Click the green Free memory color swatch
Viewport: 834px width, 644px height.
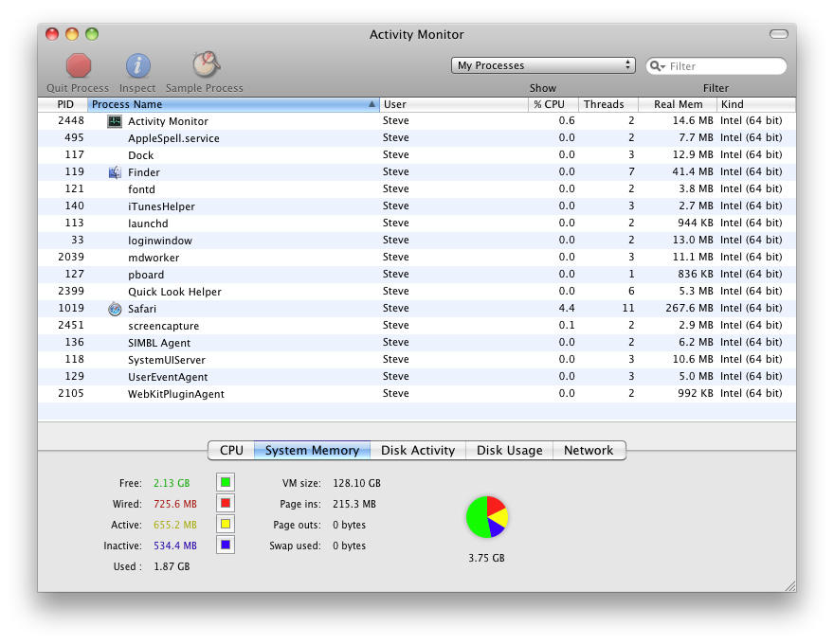[226, 482]
